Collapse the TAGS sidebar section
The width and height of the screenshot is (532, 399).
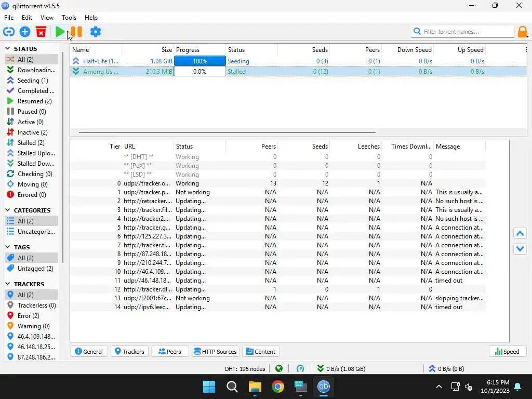8,247
